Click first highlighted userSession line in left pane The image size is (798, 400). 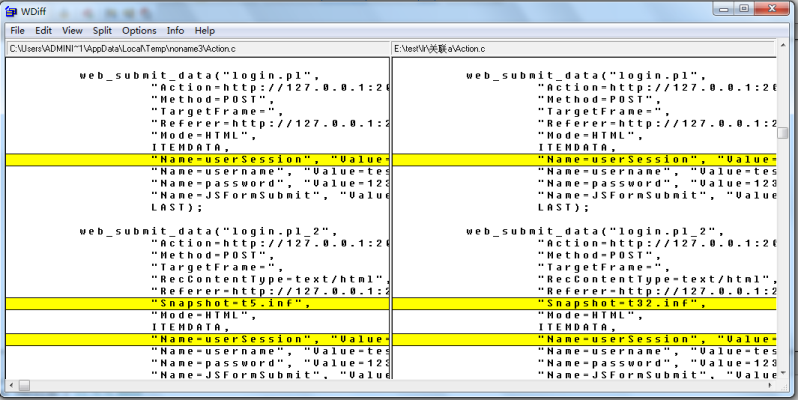pyautogui.click(x=197, y=160)
